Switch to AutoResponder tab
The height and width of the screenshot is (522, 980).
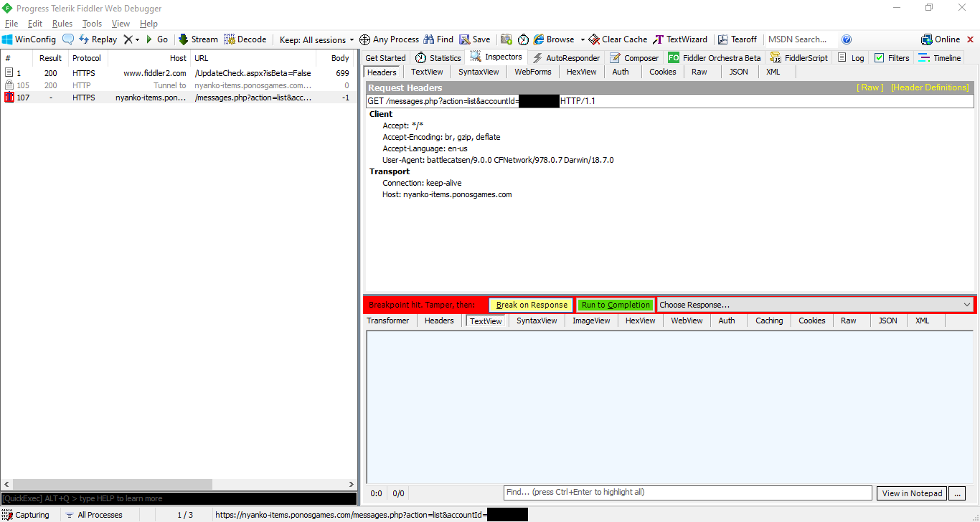point(566,58)
